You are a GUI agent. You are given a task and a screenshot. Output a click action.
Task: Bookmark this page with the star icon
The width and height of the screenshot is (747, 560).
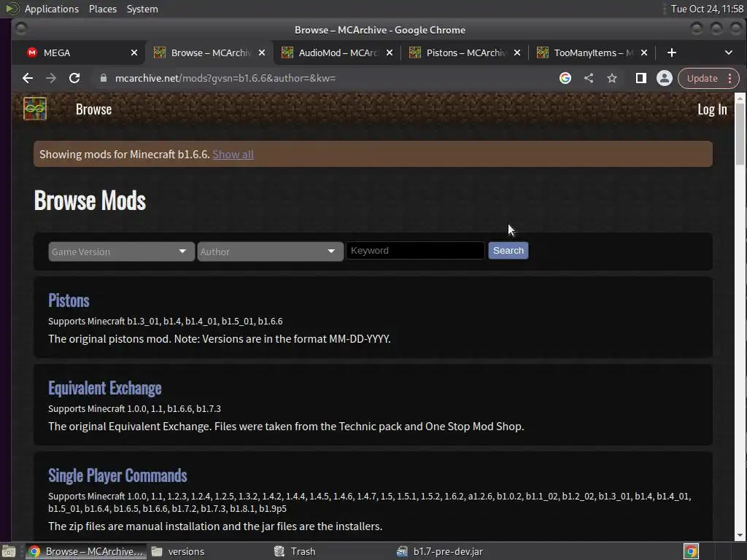612,78
